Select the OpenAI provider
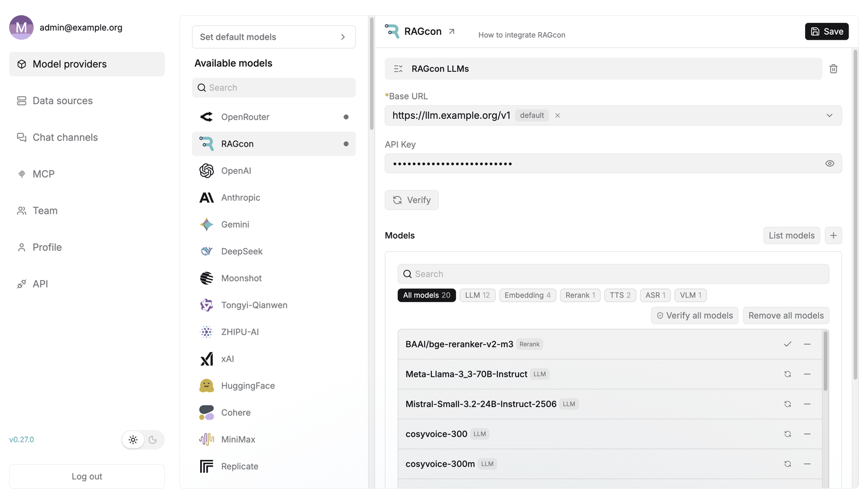The image size is (868, 499). pyautogui.click(x=273, y=170)
